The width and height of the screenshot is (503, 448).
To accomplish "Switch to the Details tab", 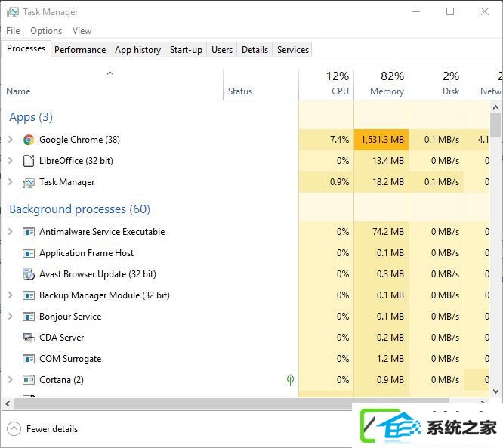I will pos(255,50).
